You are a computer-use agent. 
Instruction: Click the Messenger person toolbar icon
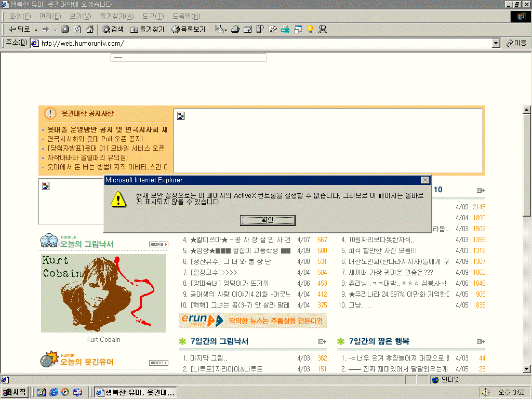(x=323, y=30)
